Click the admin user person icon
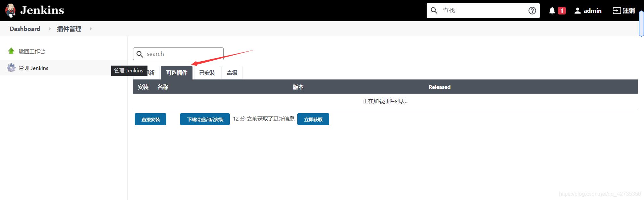The image size is (644, 200). [x=577, y=11]
